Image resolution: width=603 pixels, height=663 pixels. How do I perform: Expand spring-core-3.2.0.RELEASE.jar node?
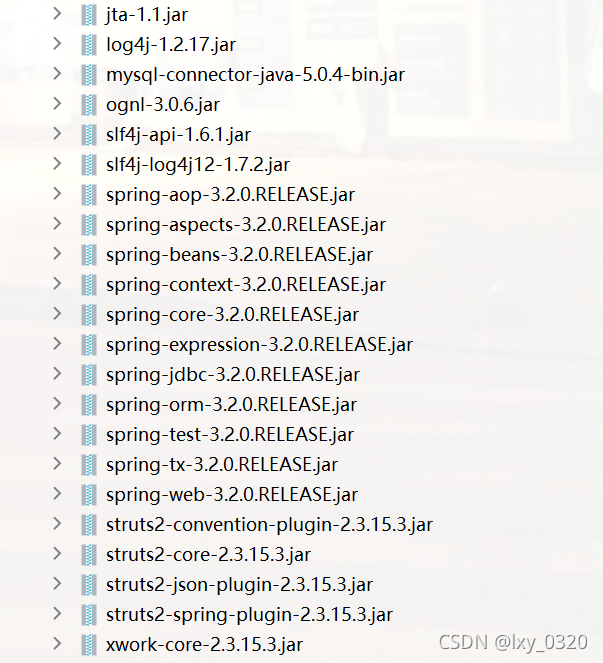[57, 314]
